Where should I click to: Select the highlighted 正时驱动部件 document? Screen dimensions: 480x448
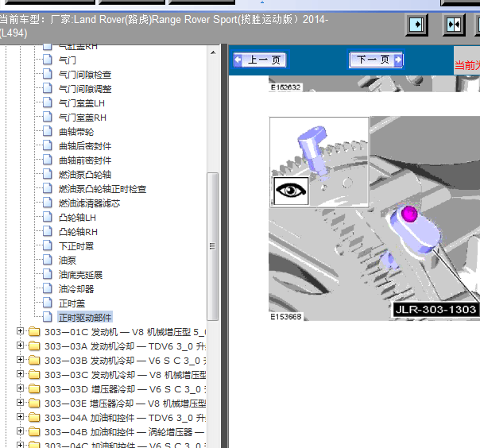[85, 318]
